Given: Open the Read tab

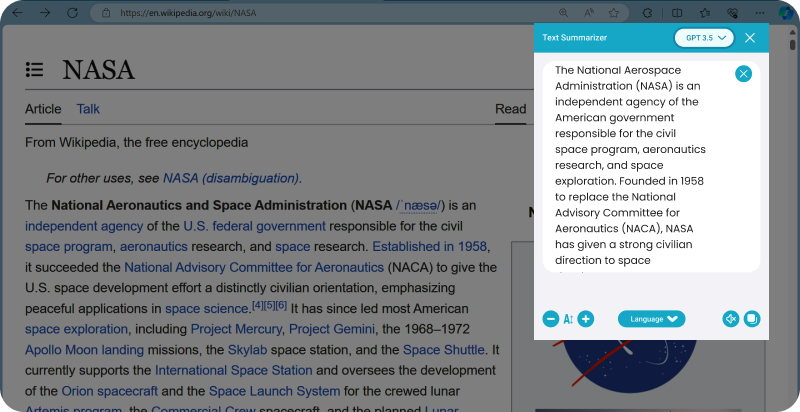Looking at the screenshot, I should (x=510, y=109).
